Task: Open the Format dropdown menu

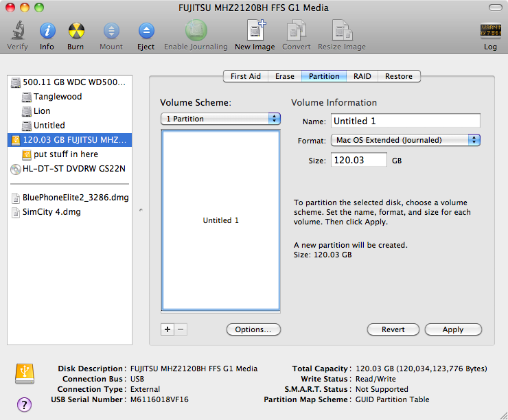Action: 405,140
